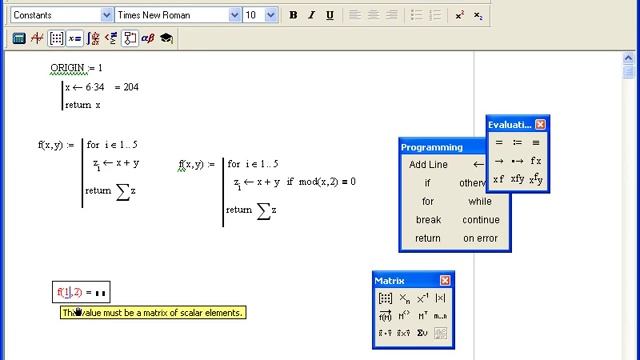640x360 pixels.
Task: Open the Graph toolbar icon
Action: (38, 38)
